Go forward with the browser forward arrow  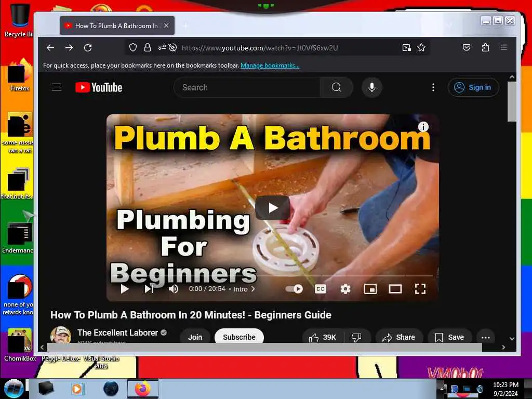tap(69, 48)
